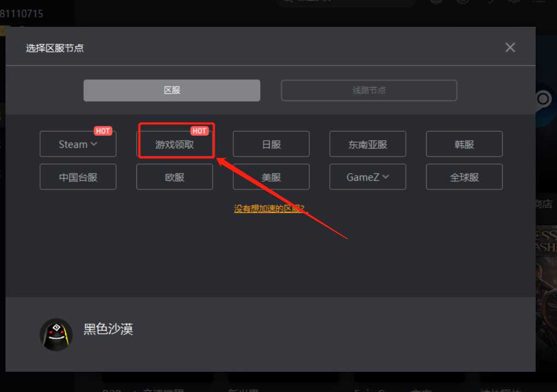Close the 选择区服节点 dialog
Viewport: 557px width, 392px height.
coord(510,48)
